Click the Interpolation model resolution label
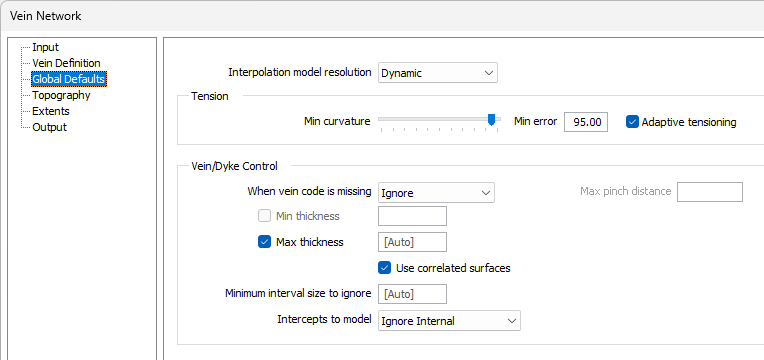 coord(300,72)
